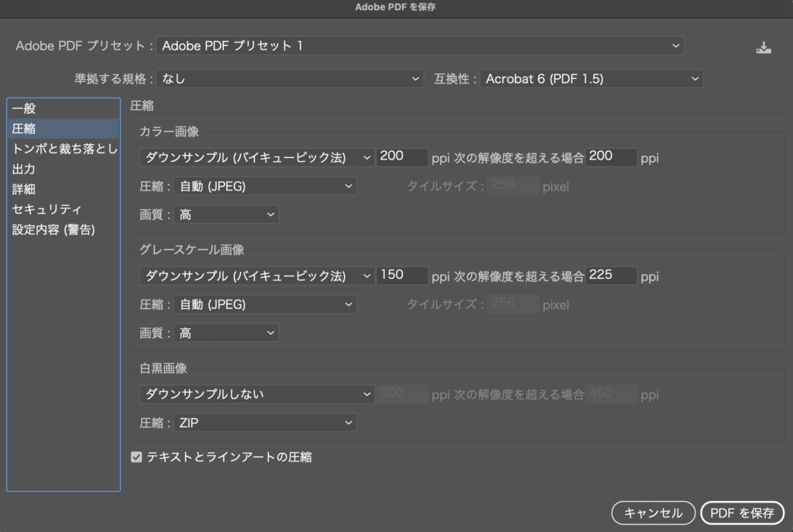Select 設定内容 (警告) in sidebar
This screenshot has height=532, width=793.
click(53, 230)
